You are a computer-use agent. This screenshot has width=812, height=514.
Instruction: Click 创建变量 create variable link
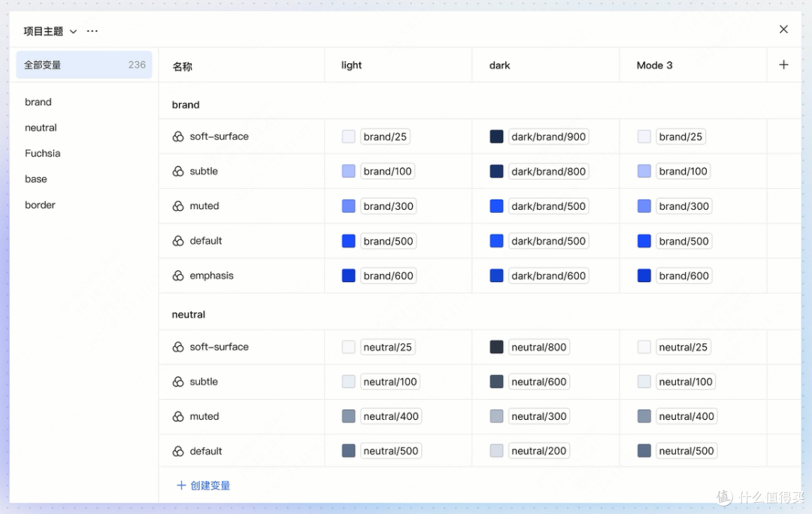[204, 485]
